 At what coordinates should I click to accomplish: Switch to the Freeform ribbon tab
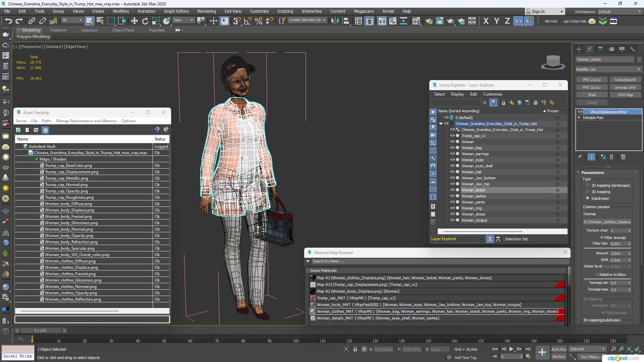click(x=58, y=30)
